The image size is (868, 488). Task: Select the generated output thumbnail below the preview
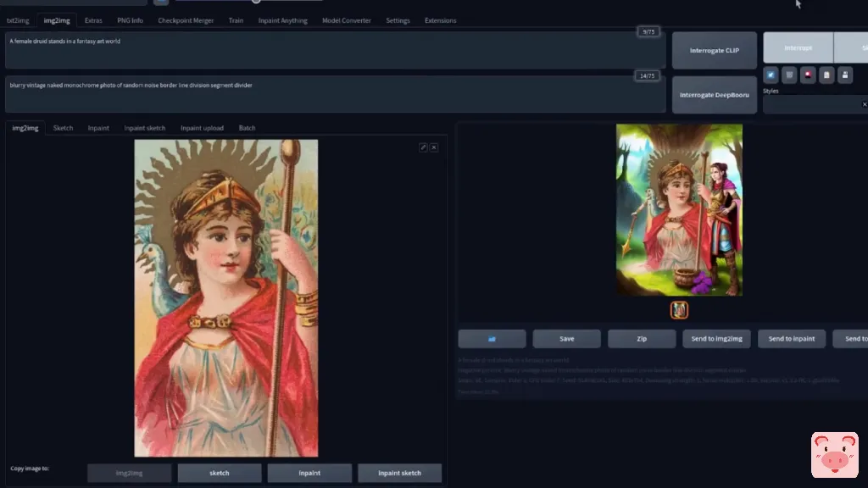click(679, 310)
